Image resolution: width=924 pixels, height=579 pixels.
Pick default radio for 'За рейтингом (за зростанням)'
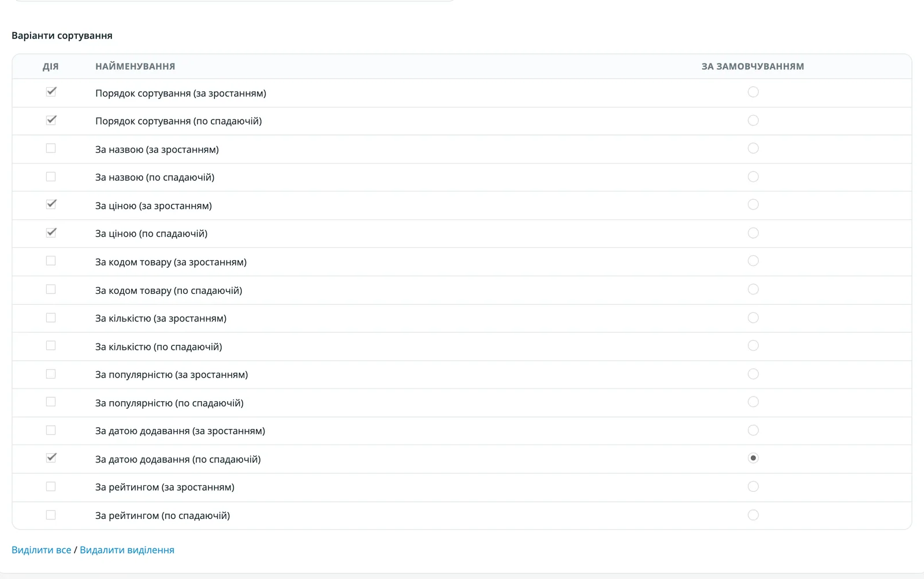[x=753, y=487]
